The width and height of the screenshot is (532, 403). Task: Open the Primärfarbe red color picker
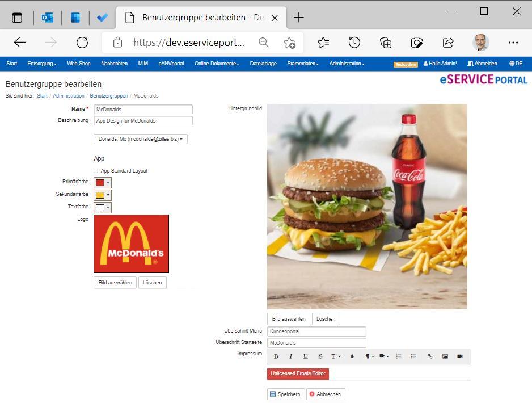[103, 183]
